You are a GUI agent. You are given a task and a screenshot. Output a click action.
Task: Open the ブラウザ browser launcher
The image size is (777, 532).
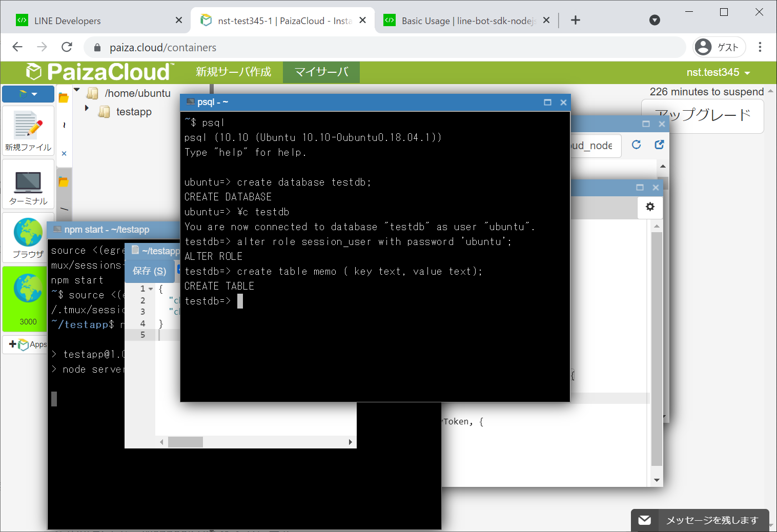tap(28, 237)
